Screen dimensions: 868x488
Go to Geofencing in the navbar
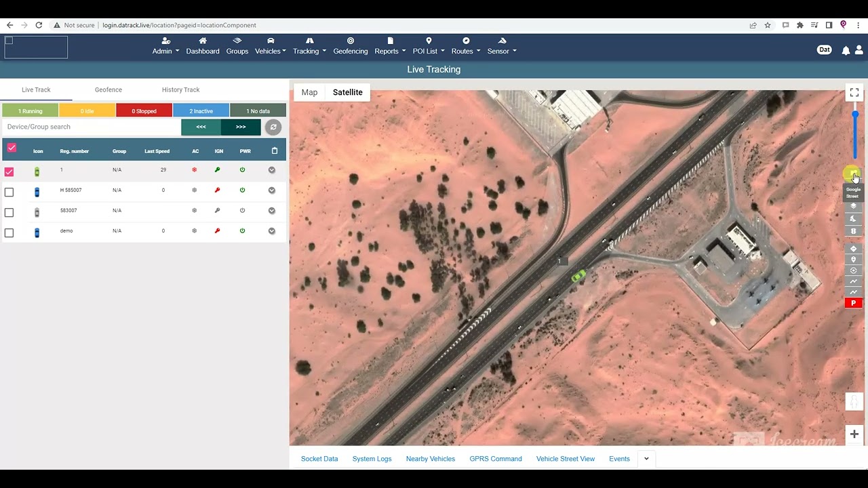351,46
